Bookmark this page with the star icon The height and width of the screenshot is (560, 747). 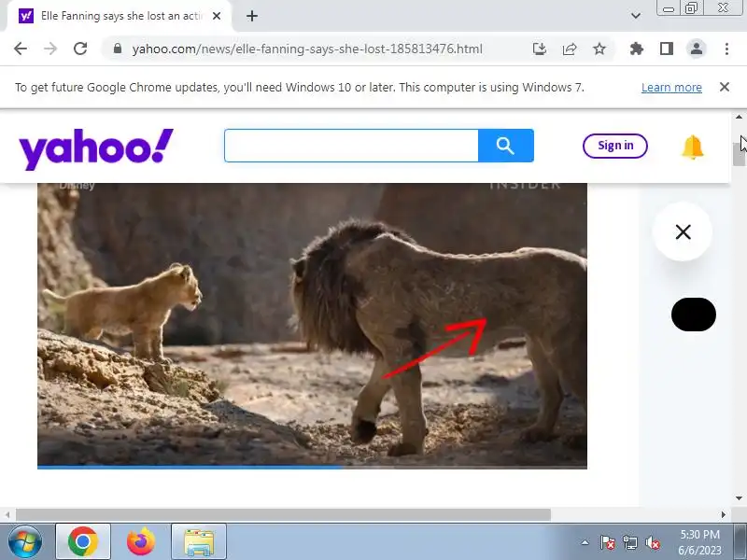[599, 49]
